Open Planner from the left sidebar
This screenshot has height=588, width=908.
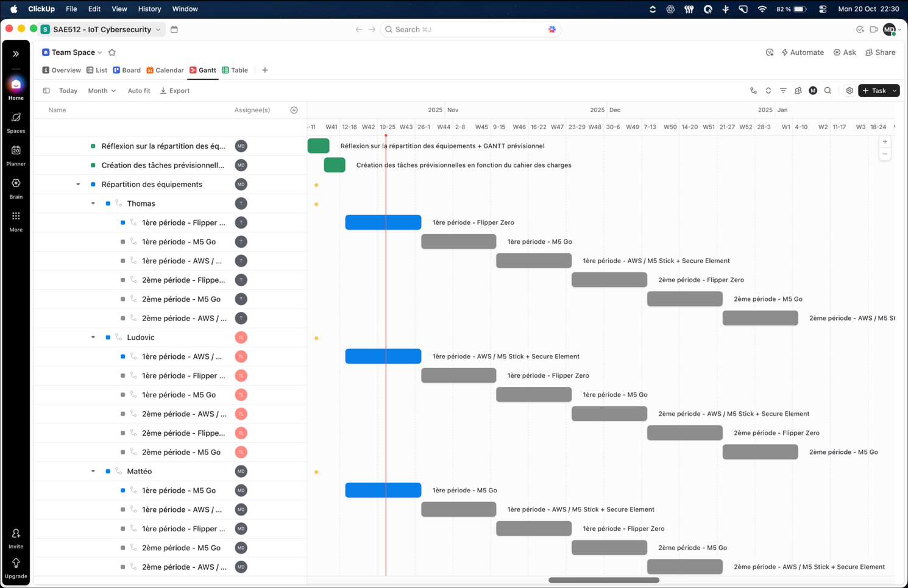15,151
